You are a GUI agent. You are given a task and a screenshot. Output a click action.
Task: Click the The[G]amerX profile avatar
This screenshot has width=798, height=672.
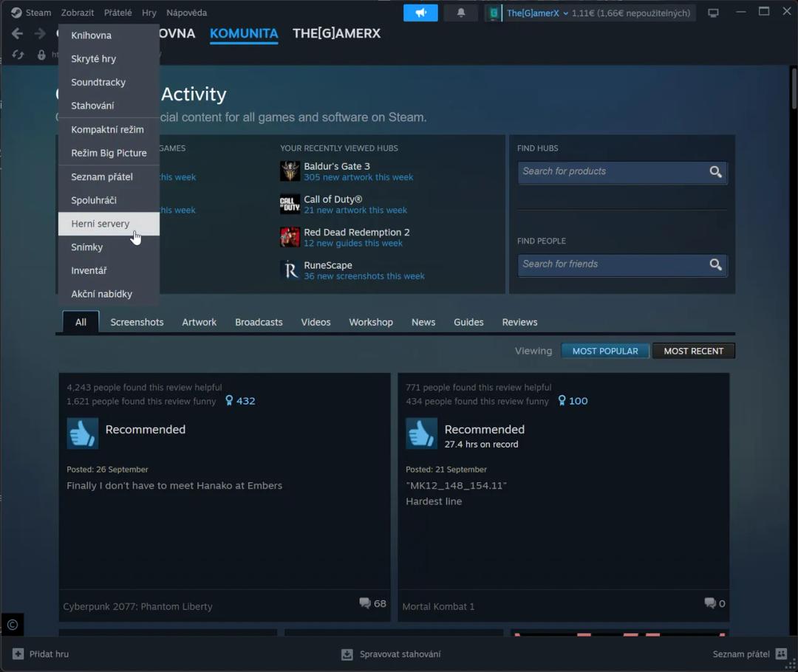[493, 13]
